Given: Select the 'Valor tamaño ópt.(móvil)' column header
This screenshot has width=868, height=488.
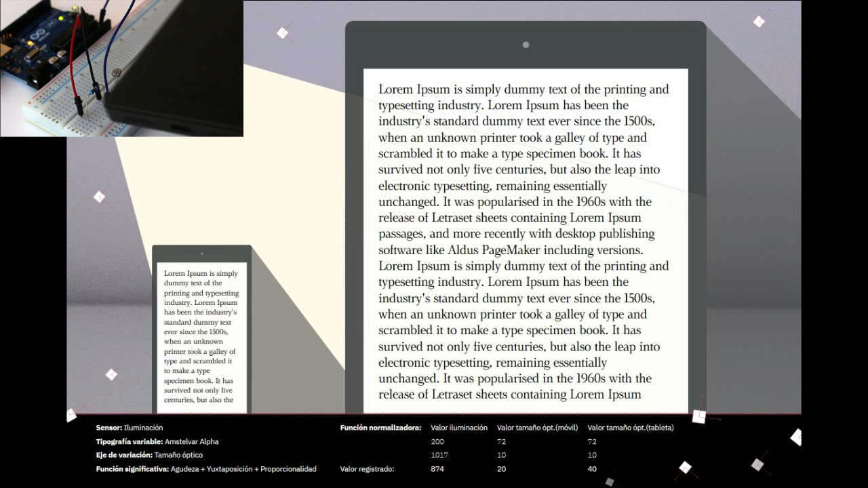Looking at the screenshot, I should [x=537, y=428].
